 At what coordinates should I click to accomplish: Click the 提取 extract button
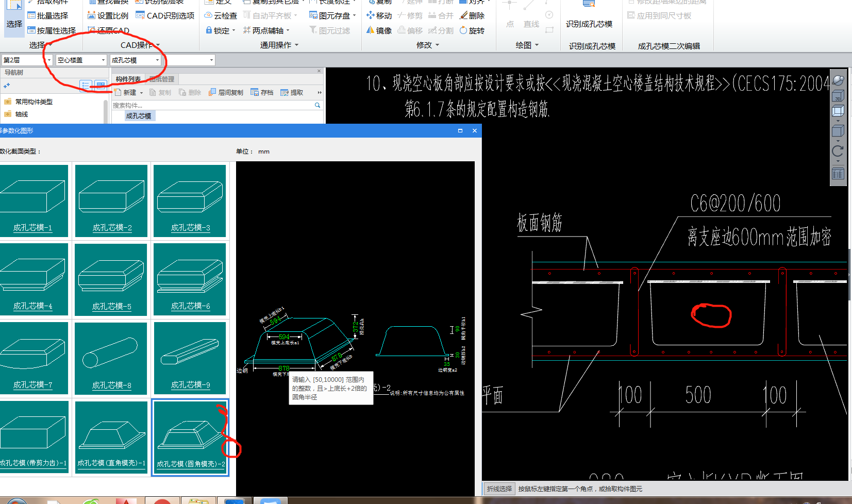coord(292,92)
